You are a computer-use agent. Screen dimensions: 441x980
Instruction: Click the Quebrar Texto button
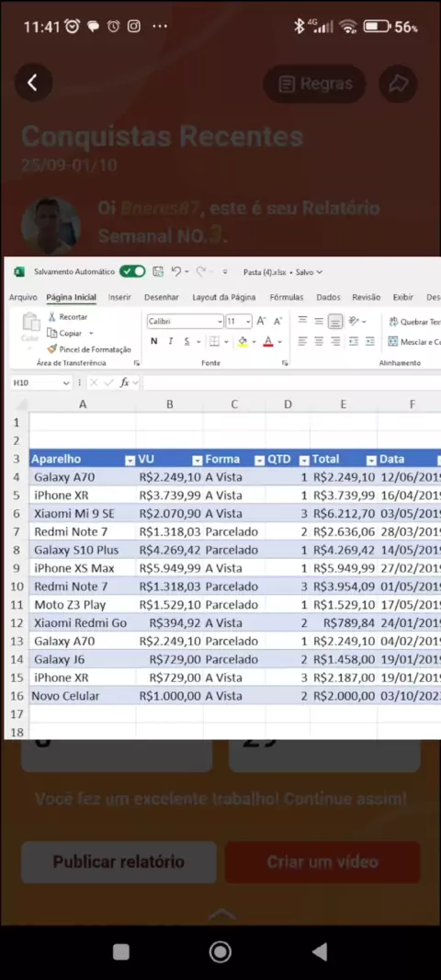(414, 322)
